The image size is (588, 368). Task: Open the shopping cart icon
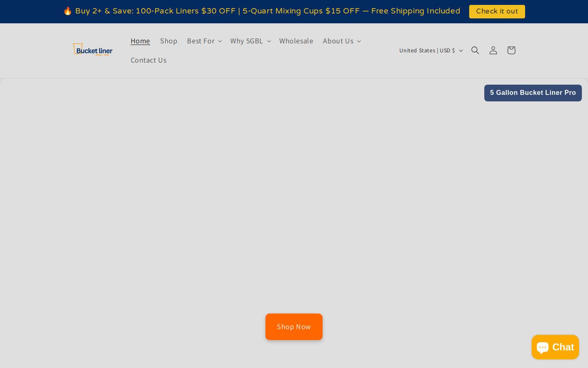tap(511, 50)
